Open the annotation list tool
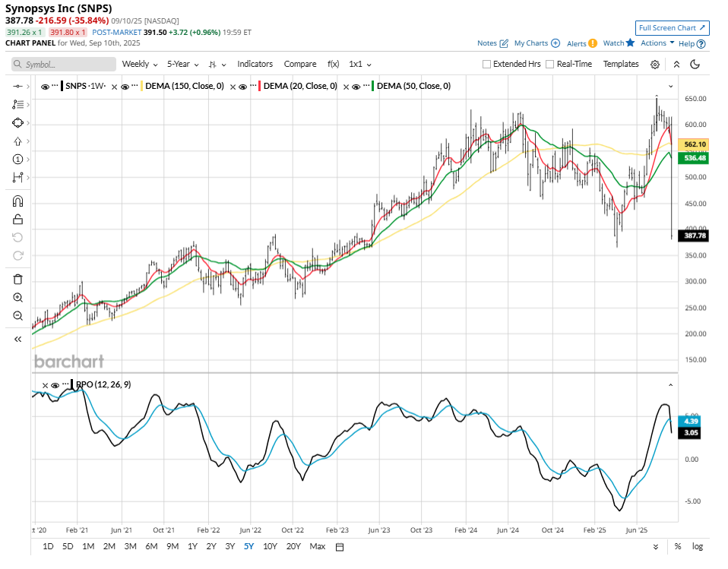The image size is (728, 569). (x=17, y=104)
